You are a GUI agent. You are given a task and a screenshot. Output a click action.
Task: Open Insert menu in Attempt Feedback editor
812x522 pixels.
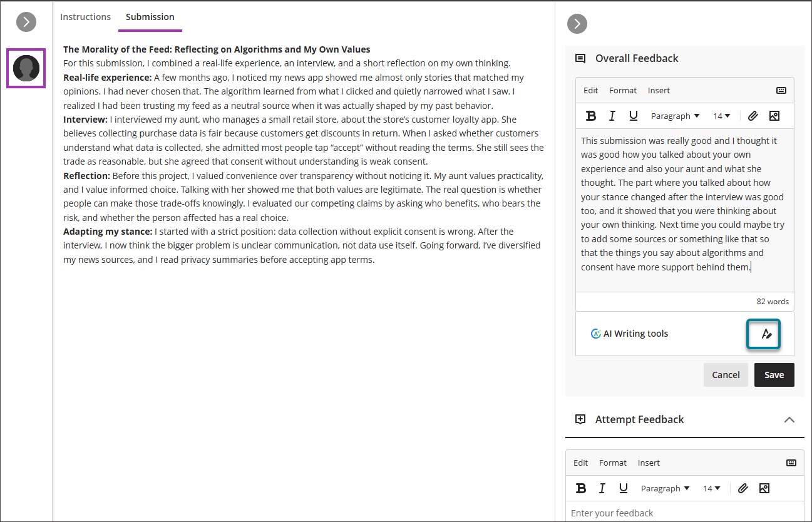(649, 463)
